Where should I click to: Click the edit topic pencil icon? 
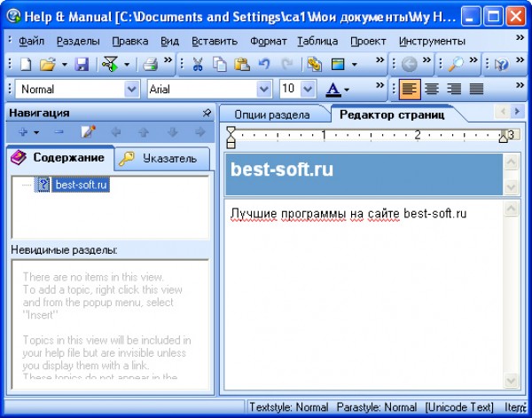[x=88, y=131]
